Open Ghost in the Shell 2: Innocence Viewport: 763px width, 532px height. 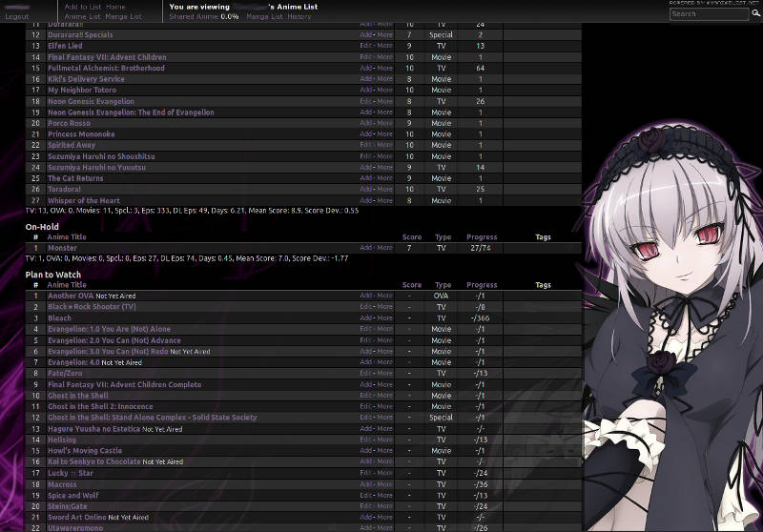point(100,406)
